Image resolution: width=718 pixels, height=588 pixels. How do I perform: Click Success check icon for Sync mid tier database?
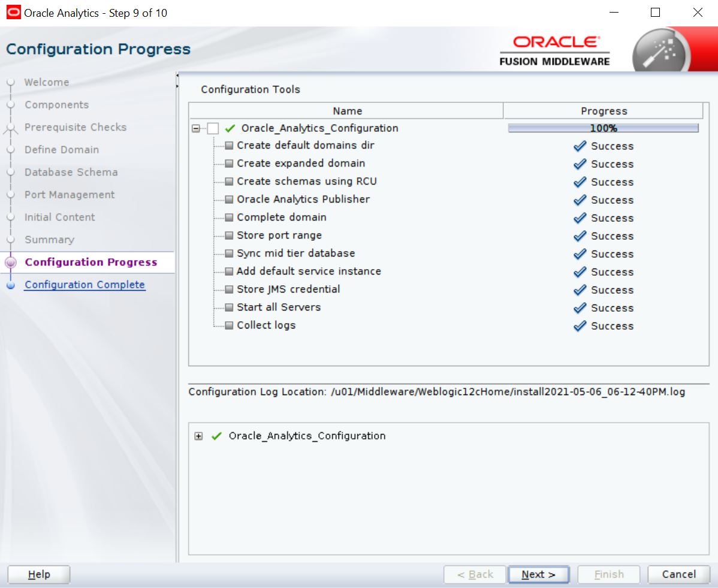tap(580, 254)
